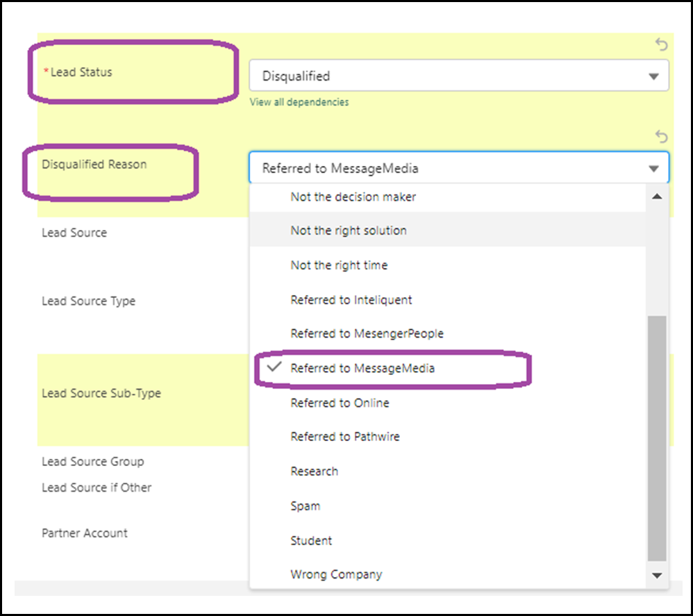Pick Not the right time option
This screenshot has height=616, width=693.
tap(448, 265)
